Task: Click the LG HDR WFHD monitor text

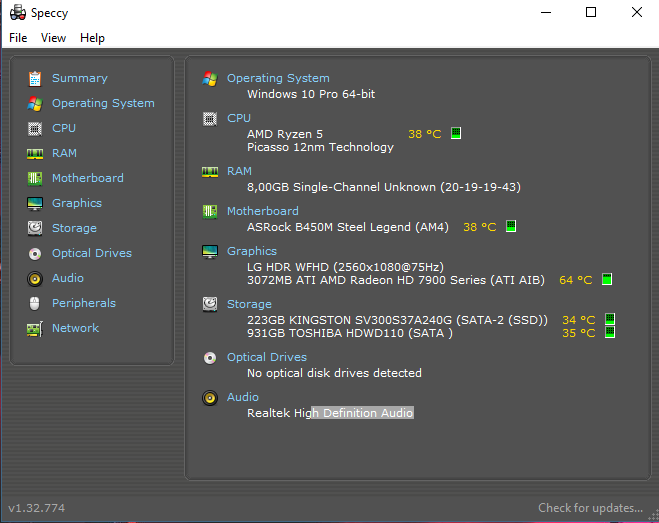Action: [x=345, y=267]
